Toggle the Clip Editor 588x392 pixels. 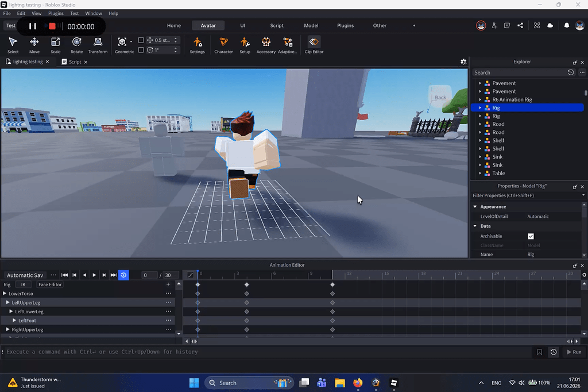tap(314, 45)
